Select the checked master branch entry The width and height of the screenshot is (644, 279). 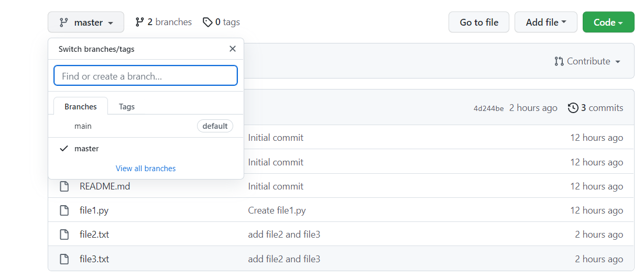[x=86, y=149]
